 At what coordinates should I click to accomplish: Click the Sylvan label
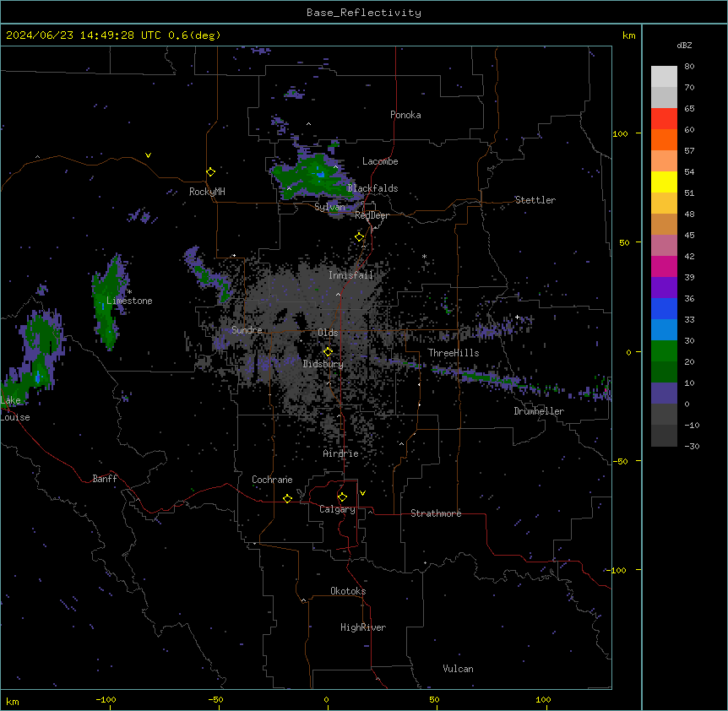[329, 207]
